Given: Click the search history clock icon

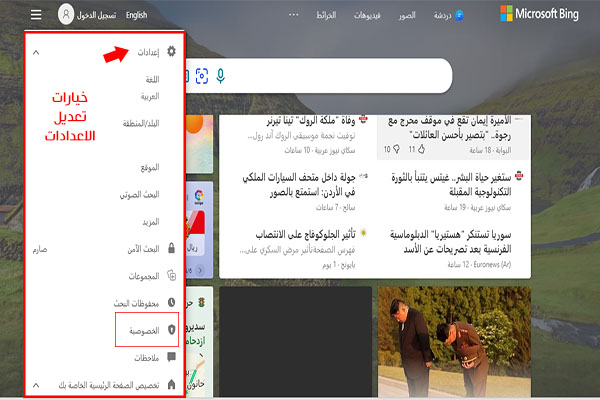Looking at the screenshot, I should 171,301.
